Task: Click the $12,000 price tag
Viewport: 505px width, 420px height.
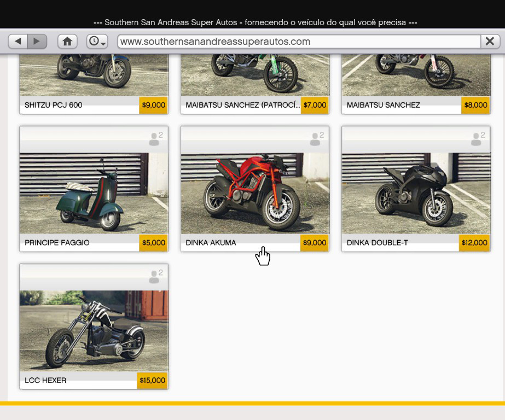Action: coord(474,243)
